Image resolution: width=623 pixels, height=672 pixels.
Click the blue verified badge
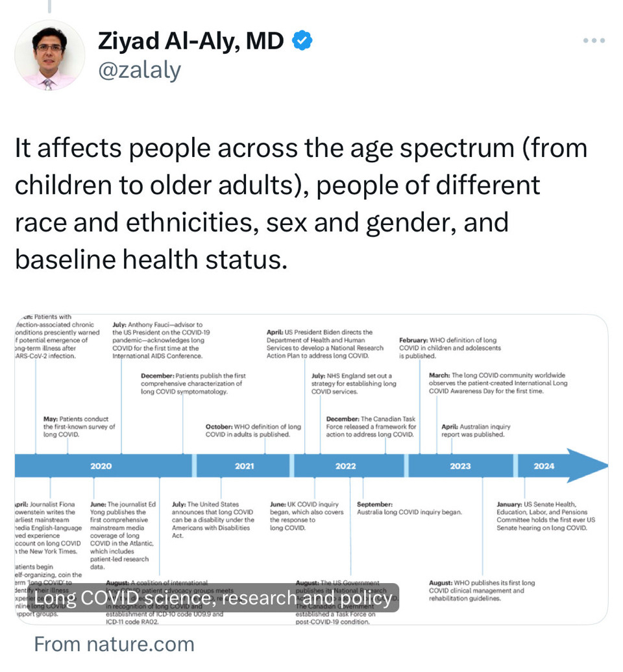pos(302,41)
